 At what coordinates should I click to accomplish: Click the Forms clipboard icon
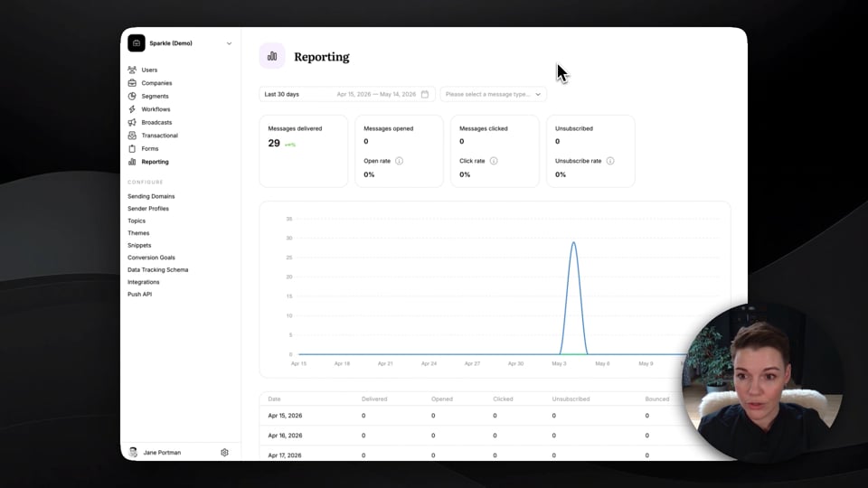pos(132,148)
